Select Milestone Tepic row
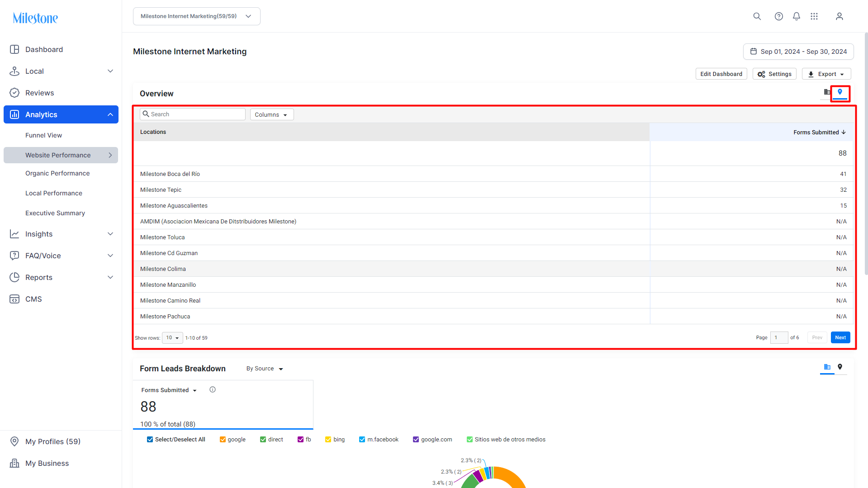 click(493, 190)
